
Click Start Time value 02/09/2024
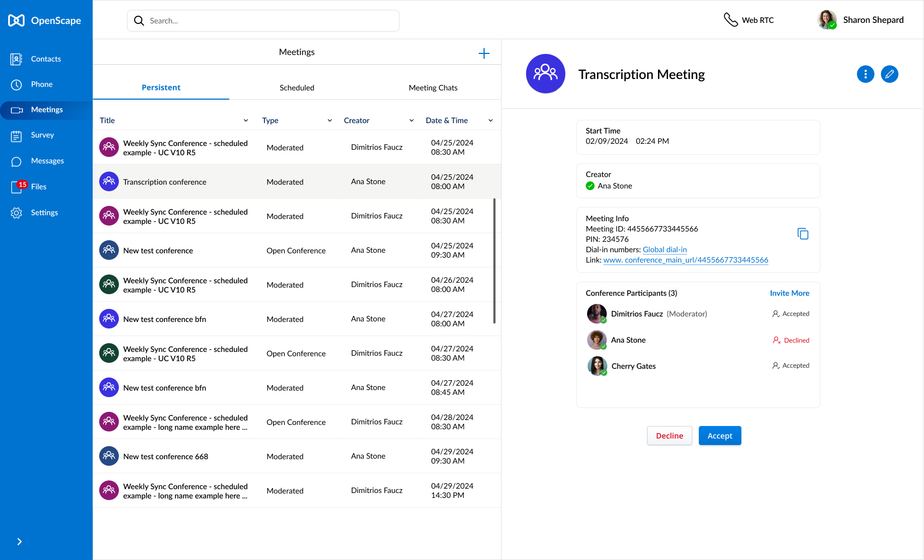tap(607, 141)
